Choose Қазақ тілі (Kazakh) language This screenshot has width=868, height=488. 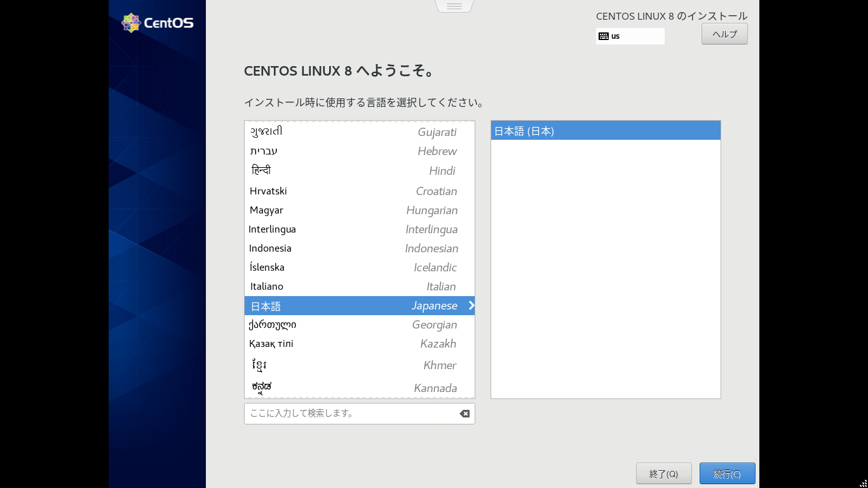pos(360,344)
